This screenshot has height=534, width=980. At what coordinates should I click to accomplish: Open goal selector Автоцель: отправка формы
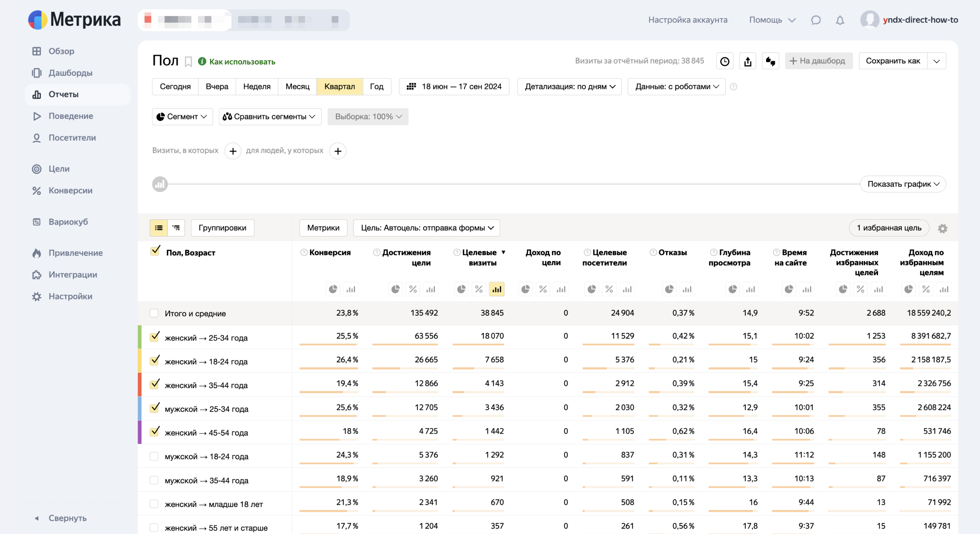tap(427, 228)
